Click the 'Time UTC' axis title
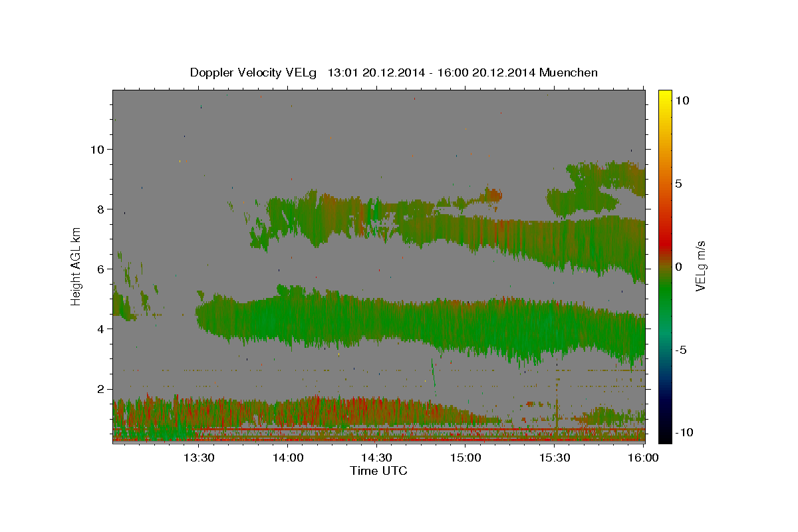This screenshot has width=798, height=532. point(378,471)
